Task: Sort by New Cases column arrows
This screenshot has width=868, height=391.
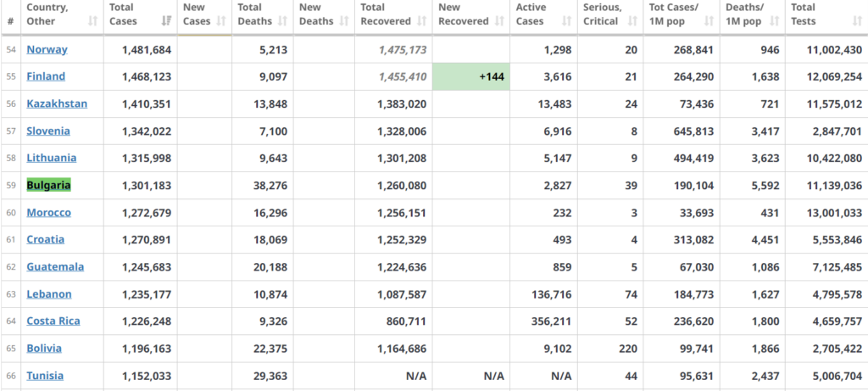Action: click(221, 21)
